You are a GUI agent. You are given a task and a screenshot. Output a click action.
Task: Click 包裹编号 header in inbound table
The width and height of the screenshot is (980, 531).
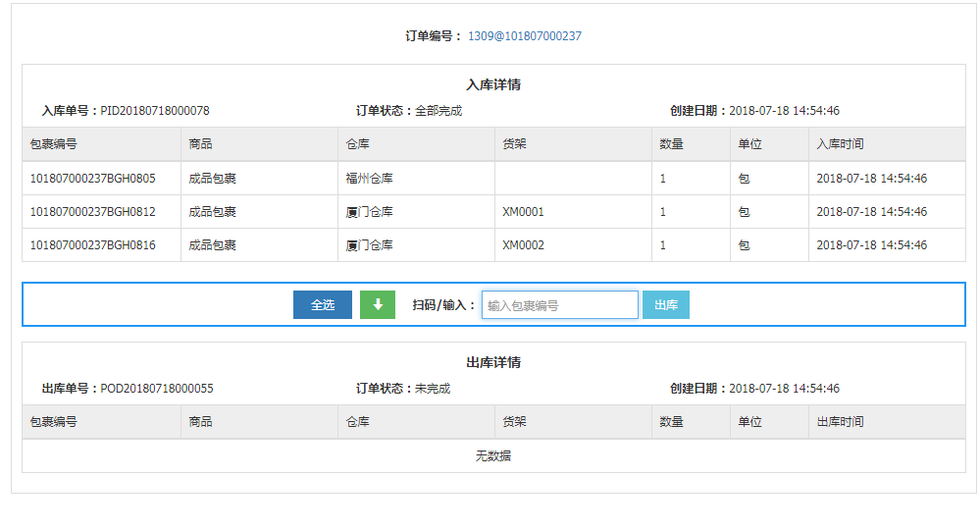click(54, 144)
